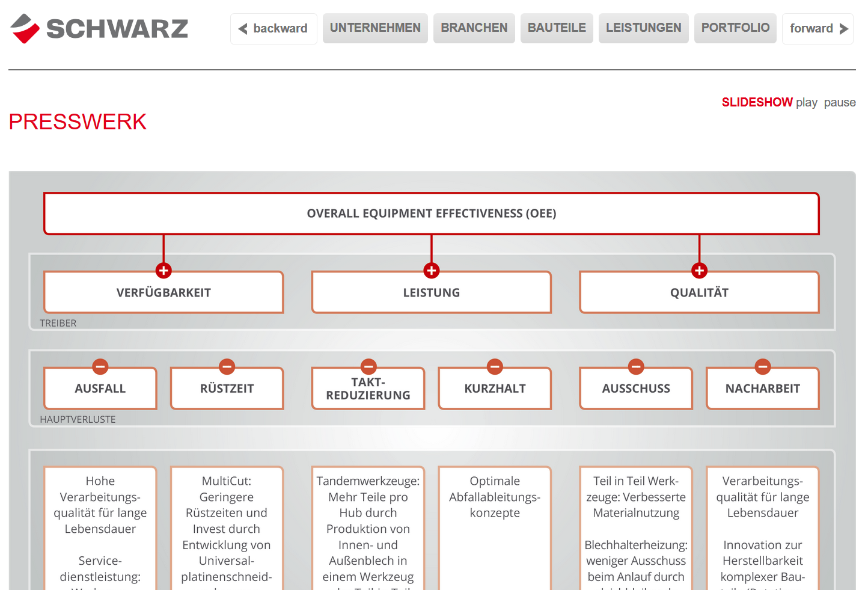Select the Overall Equipment Effectiveness box
The width and height of the screenshot is (868, 590).
click(431, 214)
